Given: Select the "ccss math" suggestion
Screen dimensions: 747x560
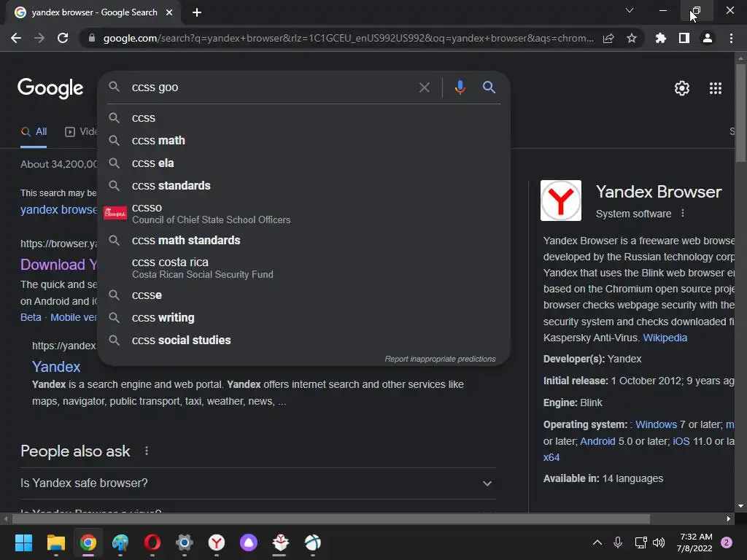Looking at the screenshot, I should (x=304, y=141).
